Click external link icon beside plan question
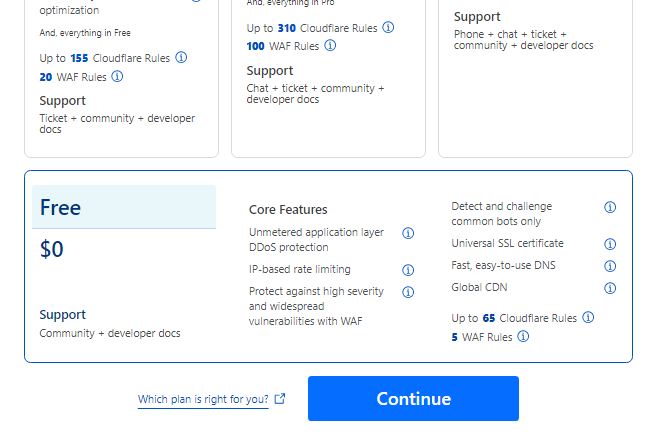 pyautogui.click(x=280, y=399)
